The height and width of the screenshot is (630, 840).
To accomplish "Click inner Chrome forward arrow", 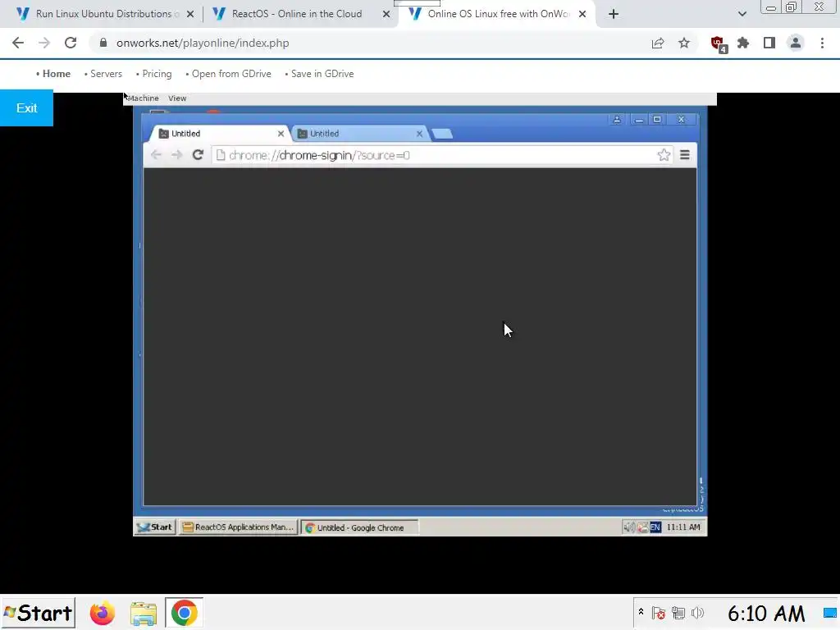I will click(x=177, y=155).
